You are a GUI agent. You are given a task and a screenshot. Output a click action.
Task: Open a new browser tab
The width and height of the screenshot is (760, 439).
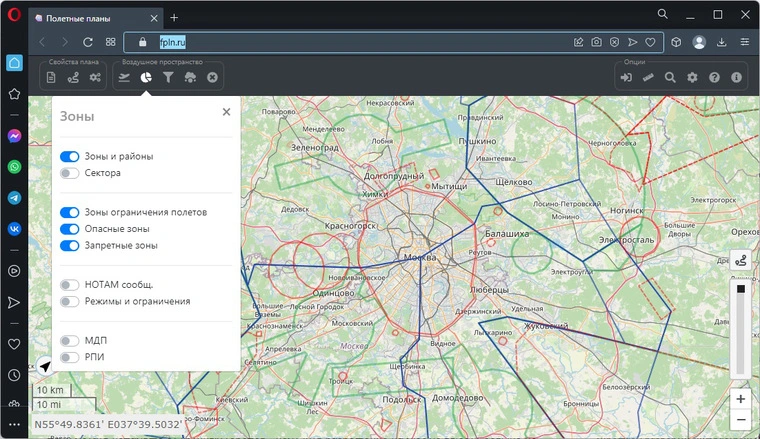[174, 17]
